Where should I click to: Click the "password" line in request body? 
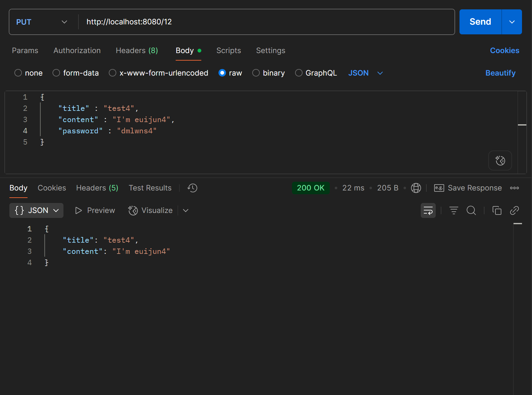click(x=108, y=131)
